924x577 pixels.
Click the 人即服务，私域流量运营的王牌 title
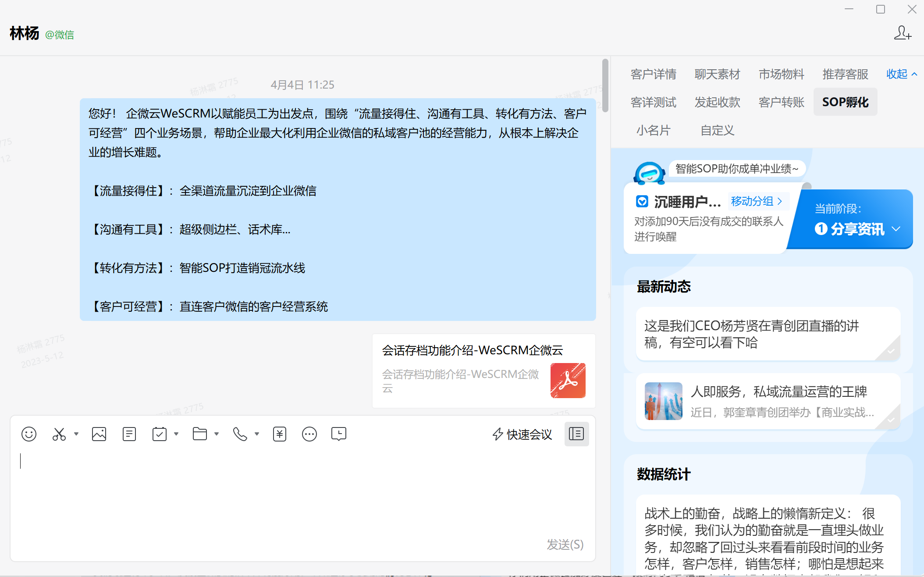click(x=779, y=392)
